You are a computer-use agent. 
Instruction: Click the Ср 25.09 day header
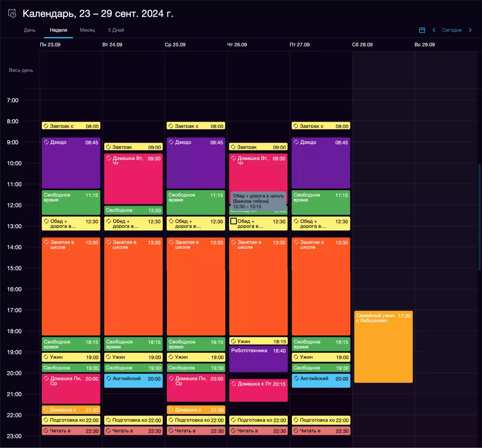pos(175,45)
